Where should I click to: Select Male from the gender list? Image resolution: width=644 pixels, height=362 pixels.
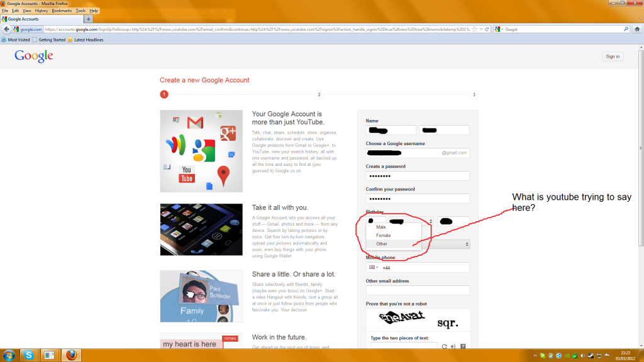coord(381,227)
